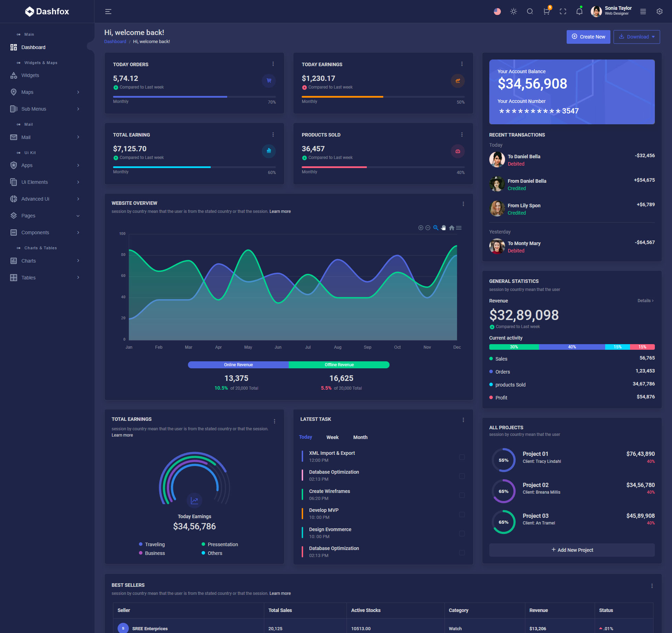Click the settings gear icon in header
The height and width of the screenshot is (633, 672).
[659, 12]
